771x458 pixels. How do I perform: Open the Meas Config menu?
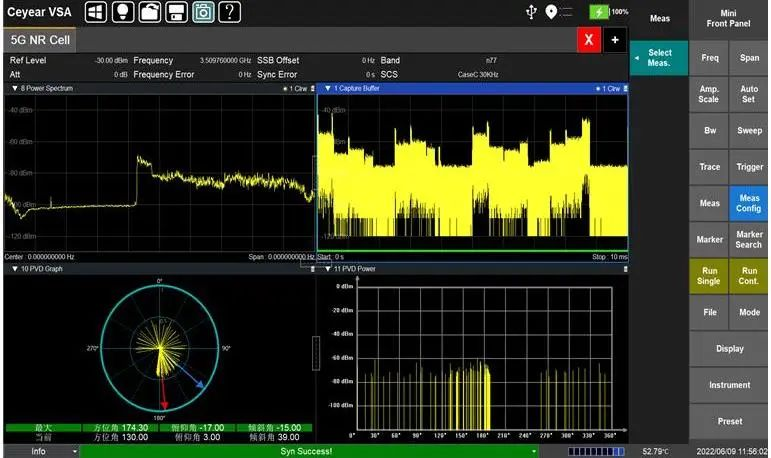click(x=749, y=203)
